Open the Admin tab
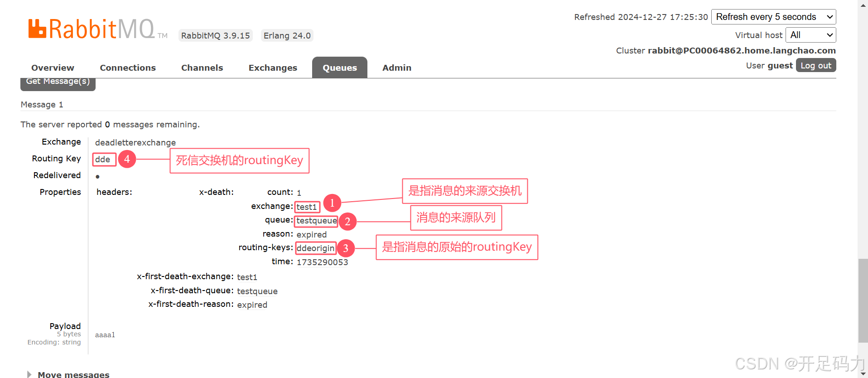The image size is (868, 378). (397, 68)
